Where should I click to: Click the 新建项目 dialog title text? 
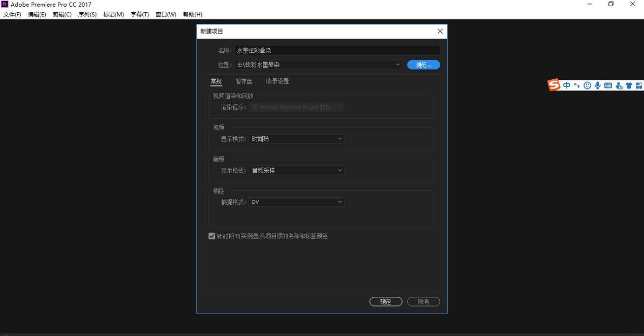pyautogui.click(x=211, y=32)
